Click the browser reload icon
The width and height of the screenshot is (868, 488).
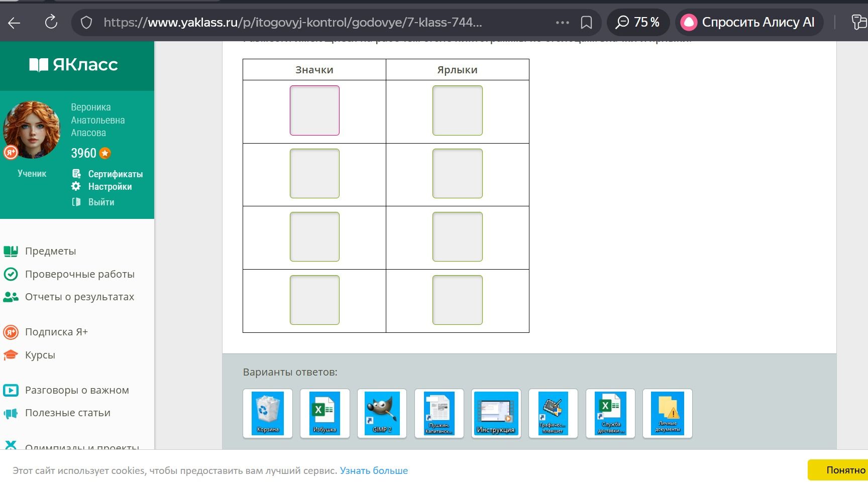(51, 22)
